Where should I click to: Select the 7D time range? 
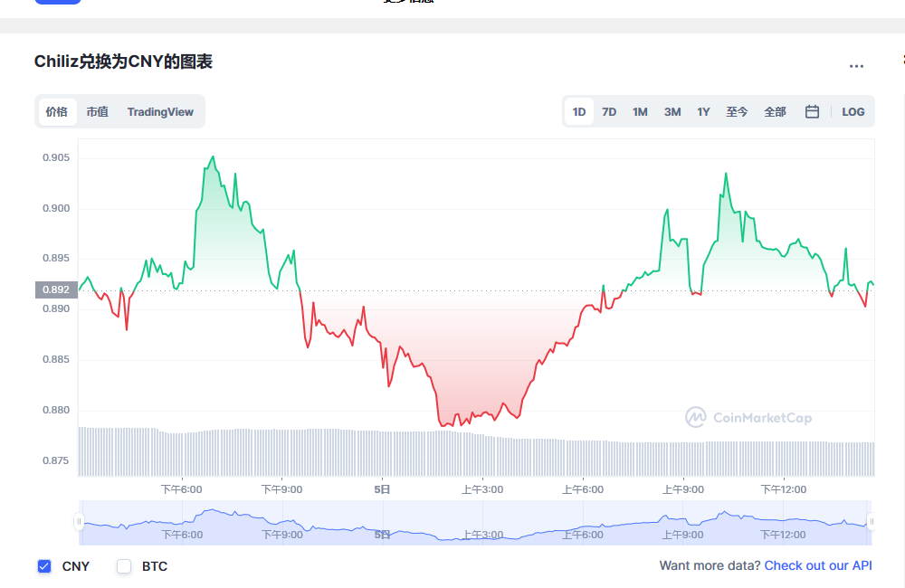tap(608, 111)
